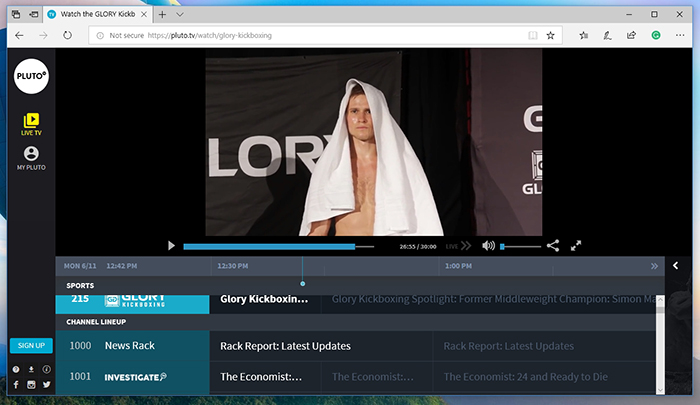
Task: Open a new browser tab
Action: click(162, 15)
